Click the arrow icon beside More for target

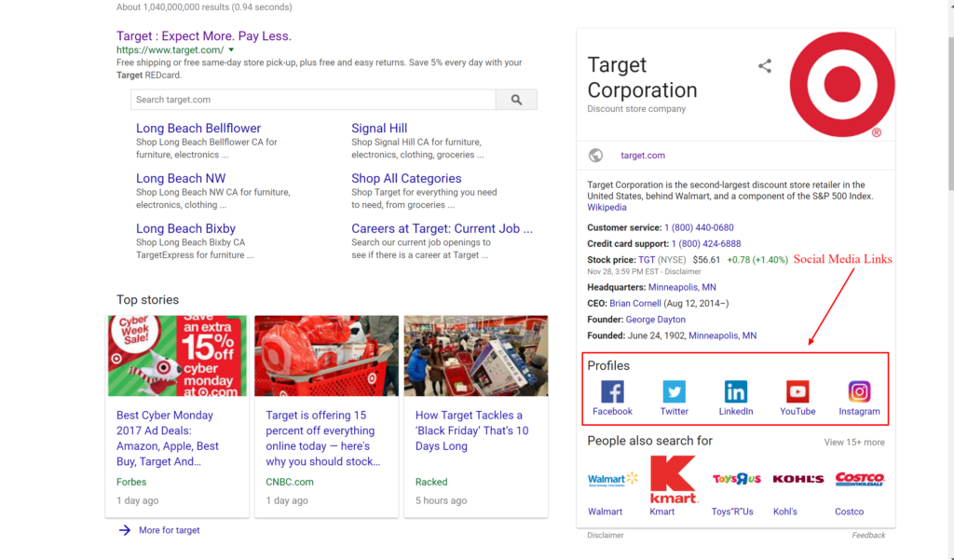coord(124,530)
